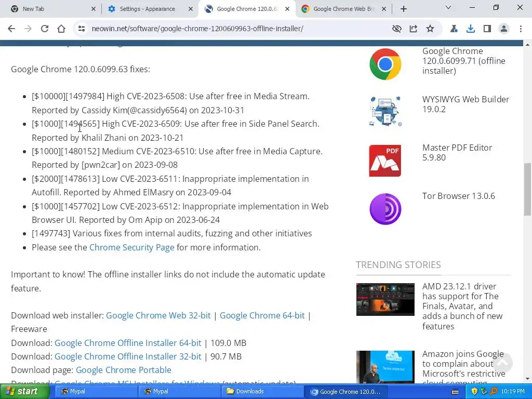Image resolution: width=532 pixels, height=399 pixels.
Task: Open the Downloads folder in taskbar
Action: pyautogui.click(x=262, y=391)
